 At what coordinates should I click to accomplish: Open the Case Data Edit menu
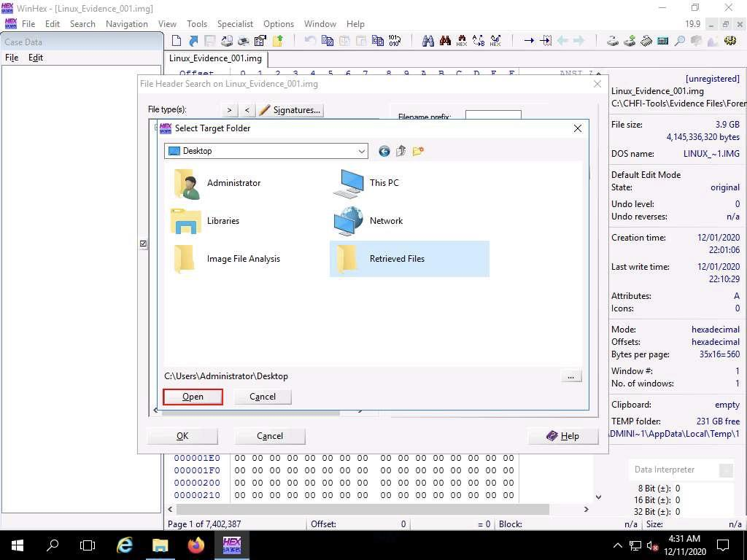(x=36, y=58)
